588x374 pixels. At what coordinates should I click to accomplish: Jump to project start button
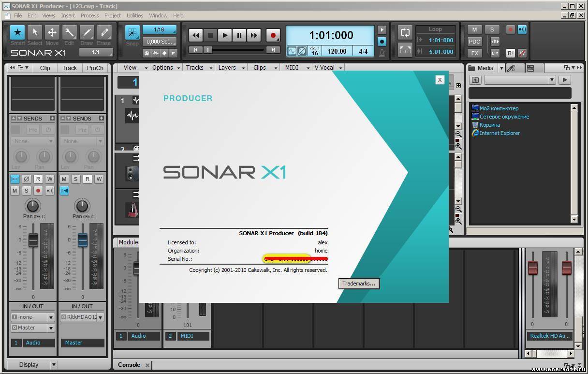195,50
